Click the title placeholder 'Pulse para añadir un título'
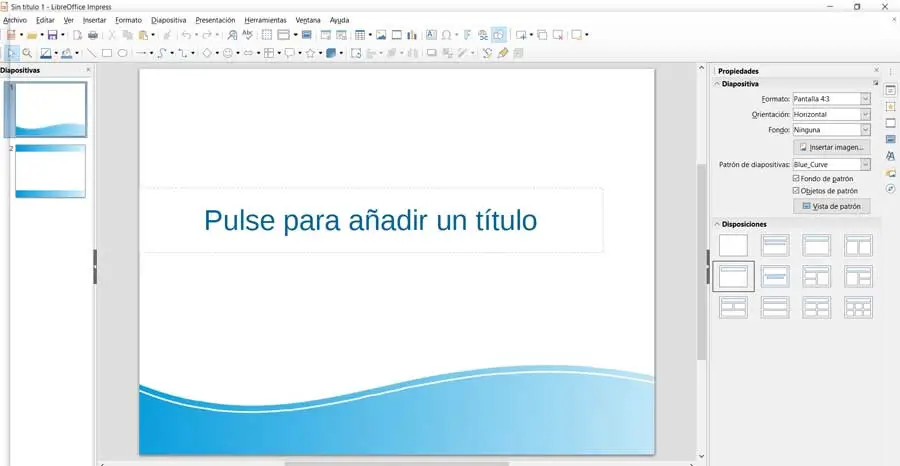The height and width of the screenshot is (466, 900). 371,220
